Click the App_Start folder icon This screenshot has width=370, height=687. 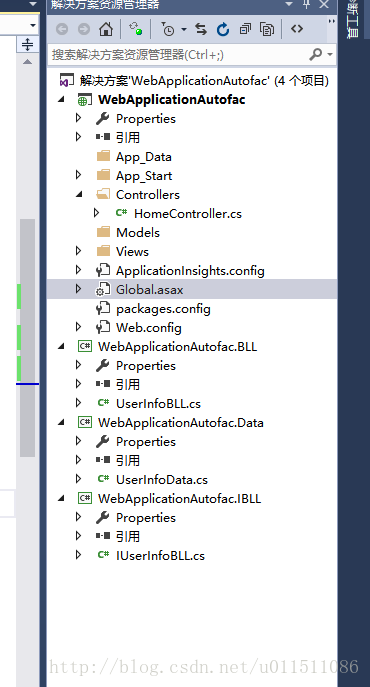click(103, 175)
